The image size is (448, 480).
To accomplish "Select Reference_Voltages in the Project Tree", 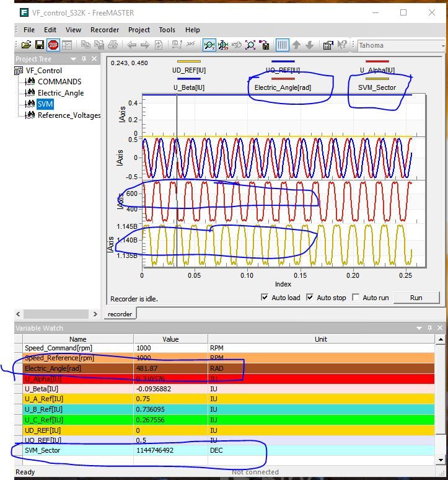I will [x=69, y=115].
